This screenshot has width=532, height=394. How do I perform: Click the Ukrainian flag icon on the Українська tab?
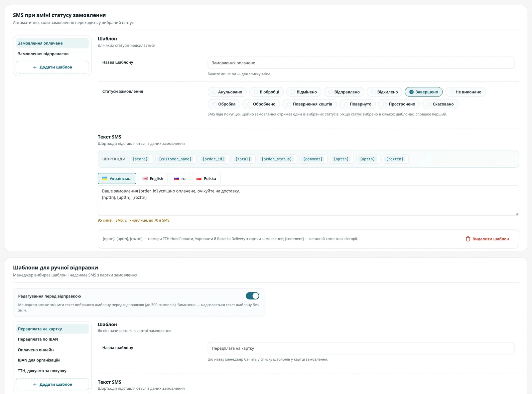pos(105,178)
